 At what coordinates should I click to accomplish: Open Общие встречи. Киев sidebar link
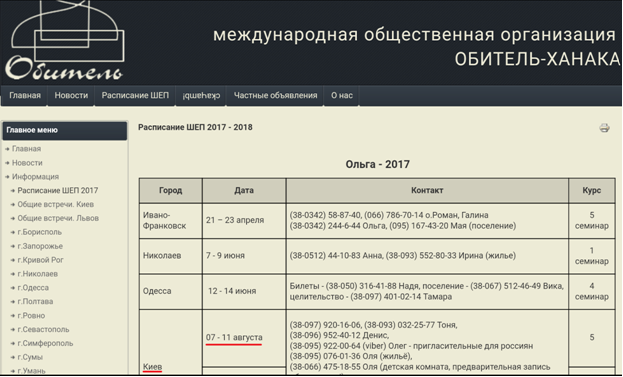point(56,204)
